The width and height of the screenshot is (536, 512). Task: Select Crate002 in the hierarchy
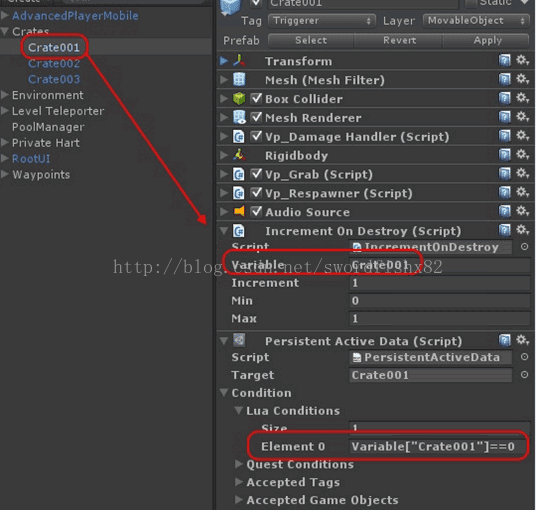coord(54,63)
